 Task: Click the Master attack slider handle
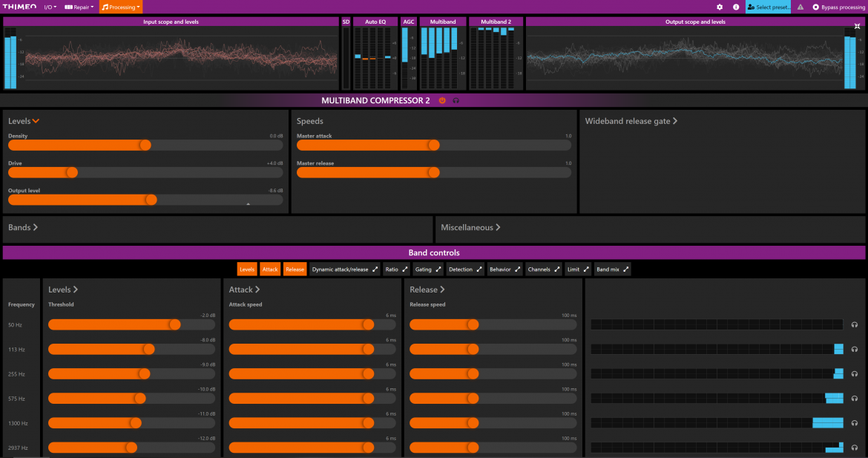[434, 145]
